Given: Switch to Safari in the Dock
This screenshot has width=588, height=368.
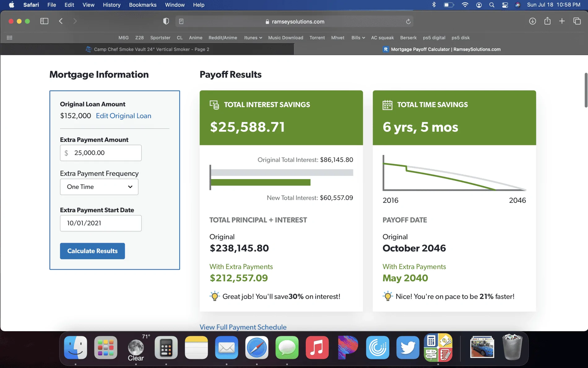Looking at the screenshot, I should [x=257, y=347].
